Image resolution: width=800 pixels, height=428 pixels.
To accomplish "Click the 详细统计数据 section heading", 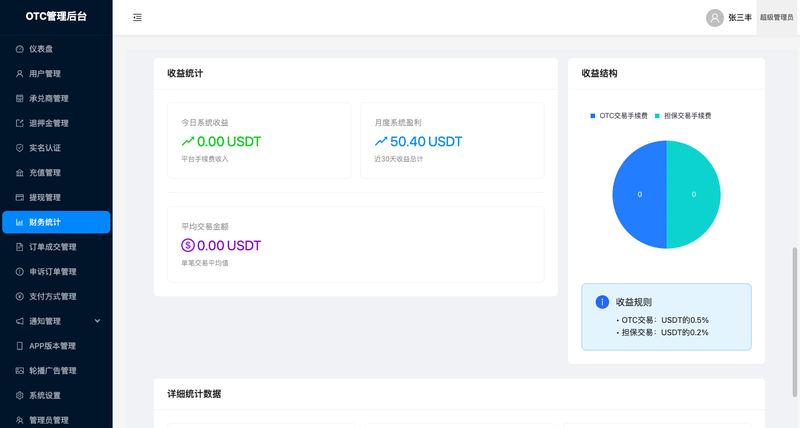I will click(194, 394).
